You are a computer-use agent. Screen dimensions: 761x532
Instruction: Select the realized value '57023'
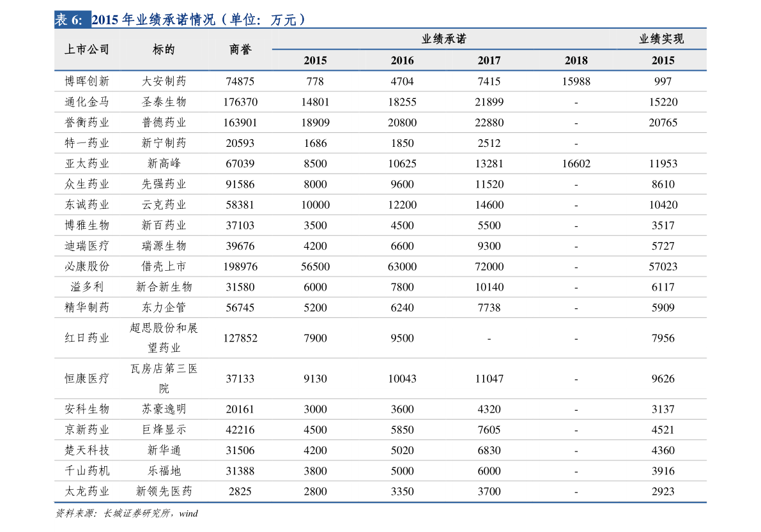(663, 267)
